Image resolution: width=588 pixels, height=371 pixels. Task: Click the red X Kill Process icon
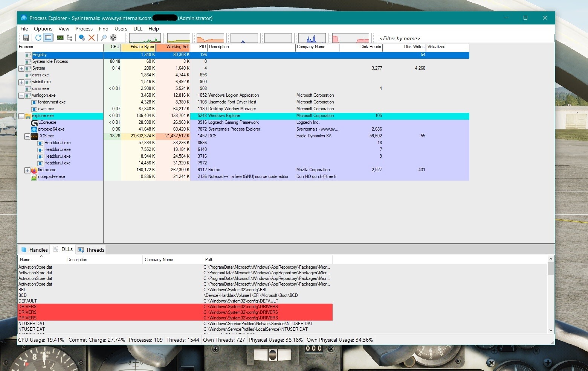[x=92, y=38]
